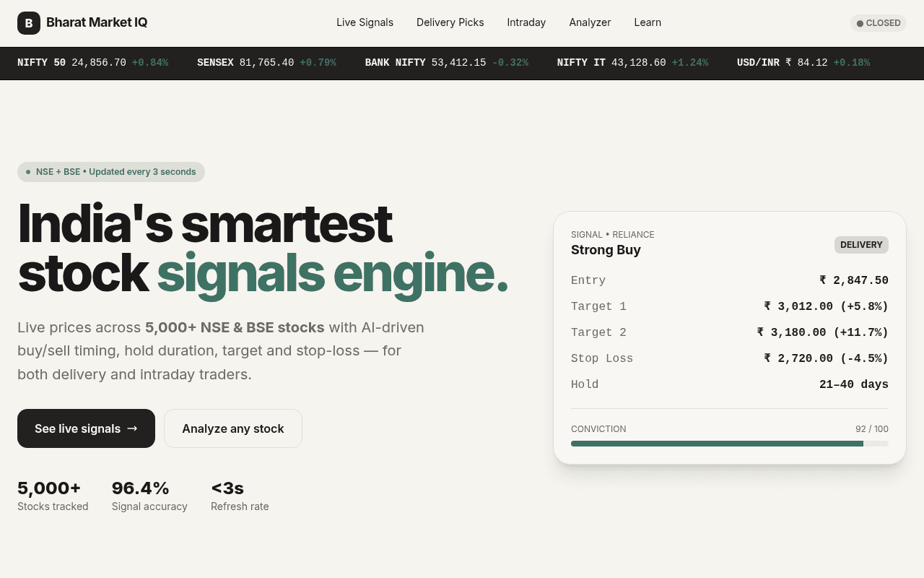Click the <3s Refresh rate stat
This screenshot has height=578, width=924.
(240, 496)
